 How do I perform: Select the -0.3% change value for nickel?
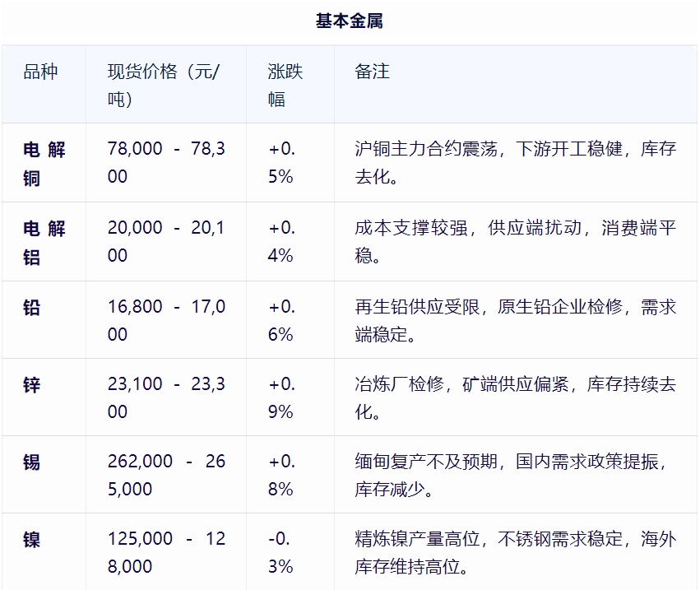coord(280,552)
